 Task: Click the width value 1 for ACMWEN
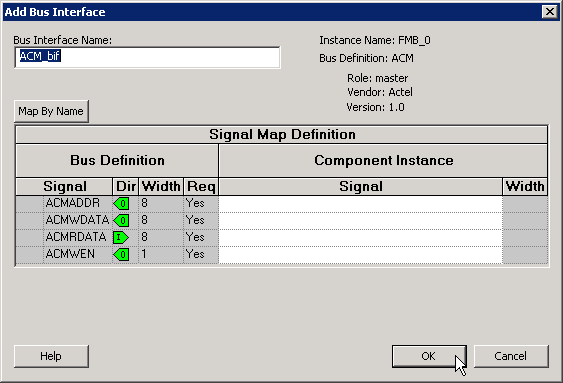[x=144, y=254]
